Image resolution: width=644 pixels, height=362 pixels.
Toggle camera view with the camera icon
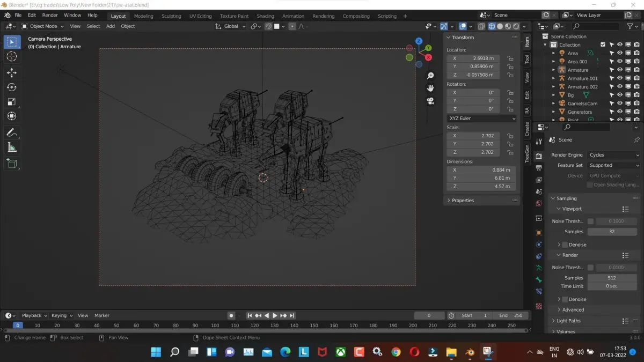point(430,101)
